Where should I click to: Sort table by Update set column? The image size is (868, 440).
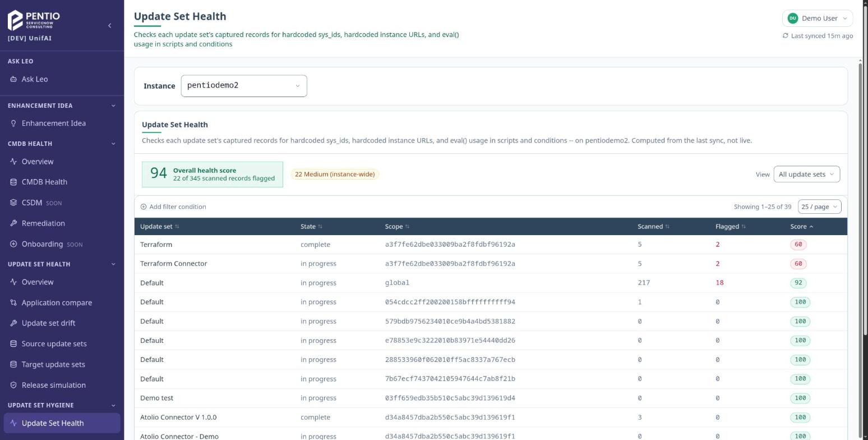coord(160,227)
